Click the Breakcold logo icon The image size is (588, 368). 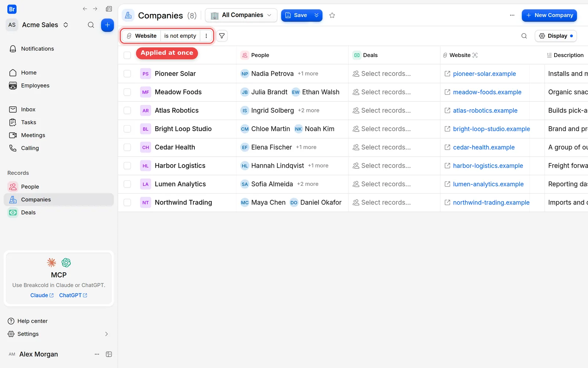[x=12, y=9]
